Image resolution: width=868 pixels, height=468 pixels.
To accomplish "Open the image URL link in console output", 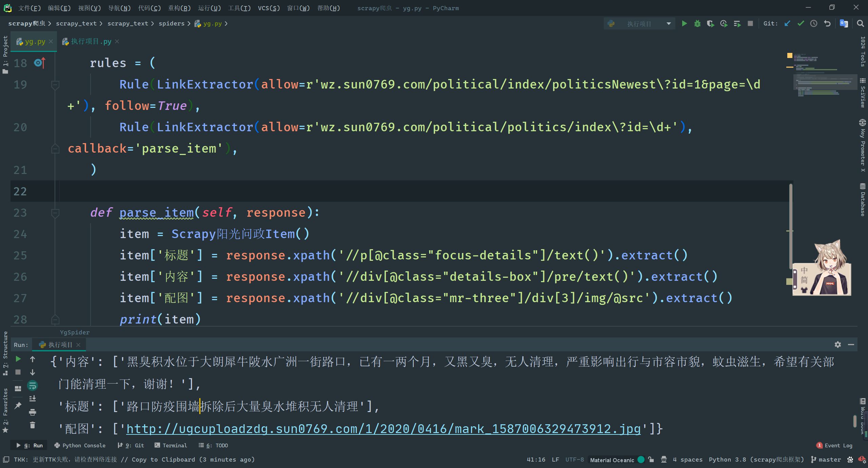I will (383, 429).
